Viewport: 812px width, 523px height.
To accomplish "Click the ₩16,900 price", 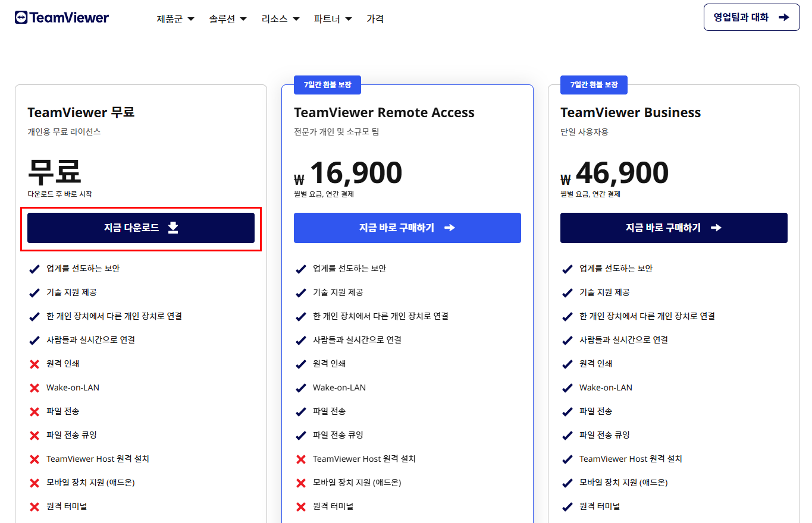I will (x=348, y=173).
